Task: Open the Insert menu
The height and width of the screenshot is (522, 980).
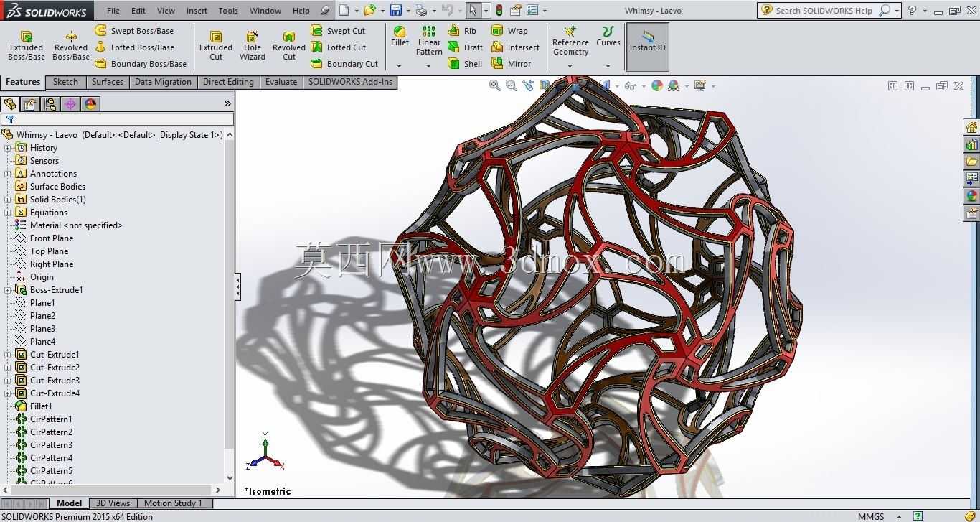Action: point(197,11)
